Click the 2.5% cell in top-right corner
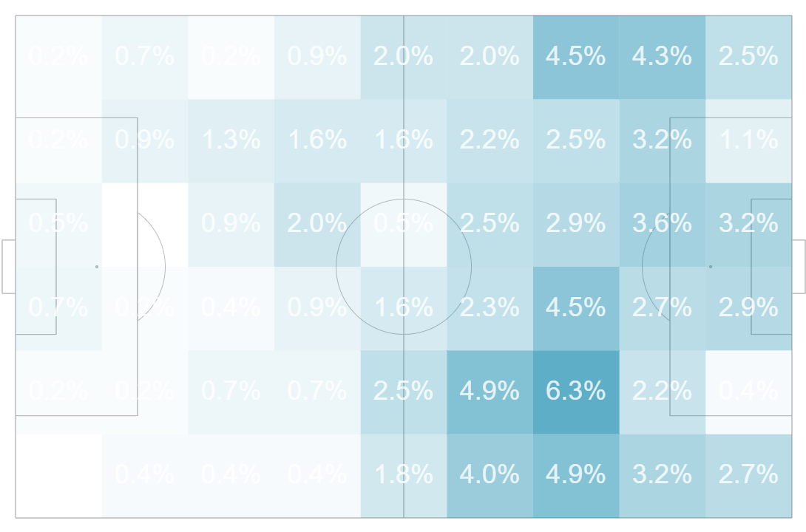Viewport: 806px width, 532px height. coord(748,58)
